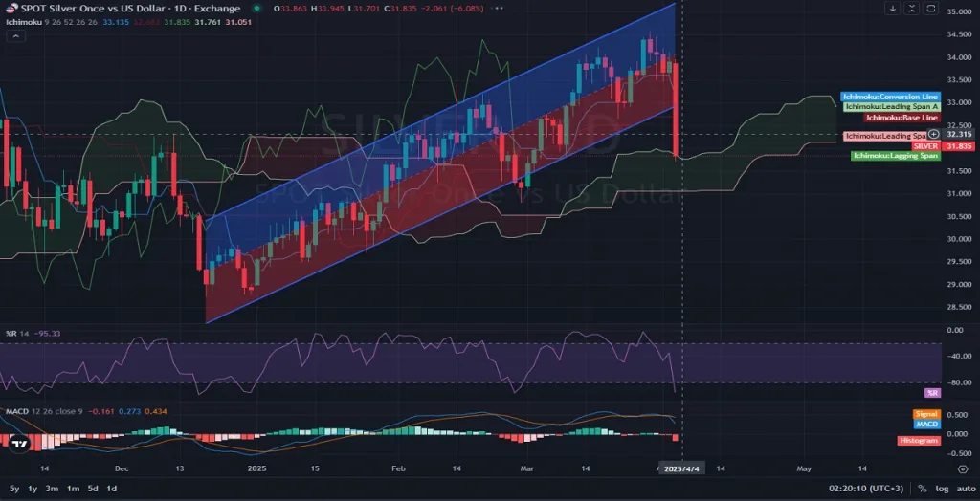The image size is (980, 501).
Task: Click the MACD 12 26 close 9 legend
Action: click(x=44, y=411)
